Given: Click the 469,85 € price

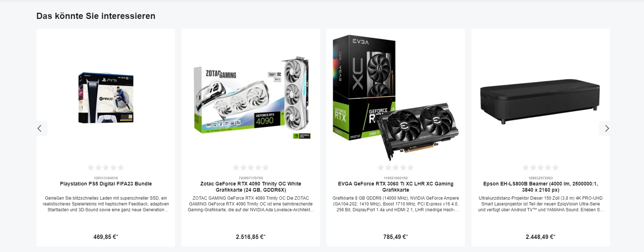Looking at the screenshot, I should (106, 237).
